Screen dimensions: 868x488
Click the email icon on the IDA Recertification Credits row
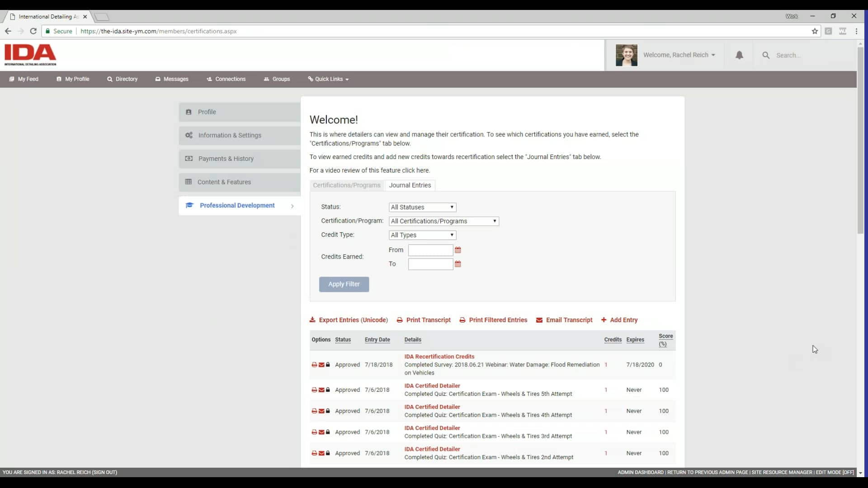click(x=321, y=365)
